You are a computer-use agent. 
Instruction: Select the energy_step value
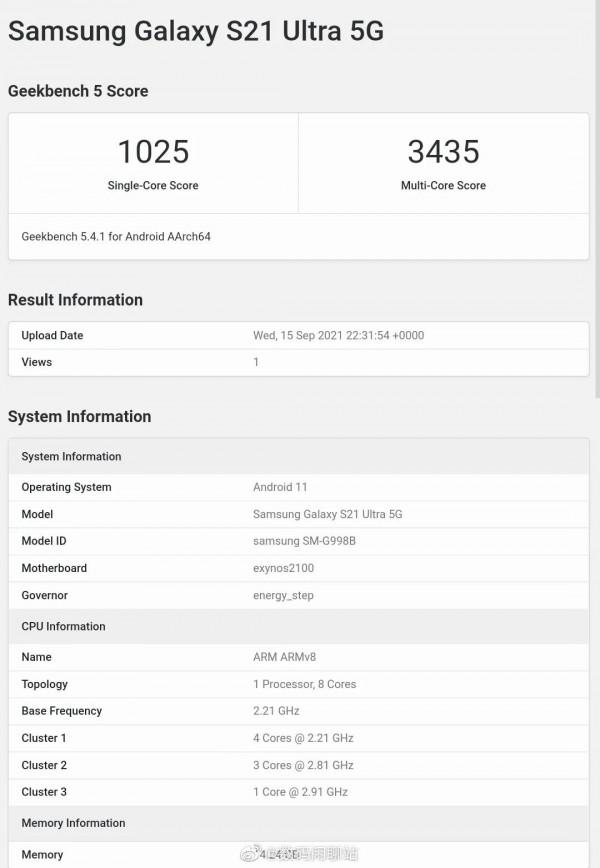tap(283, 596)
